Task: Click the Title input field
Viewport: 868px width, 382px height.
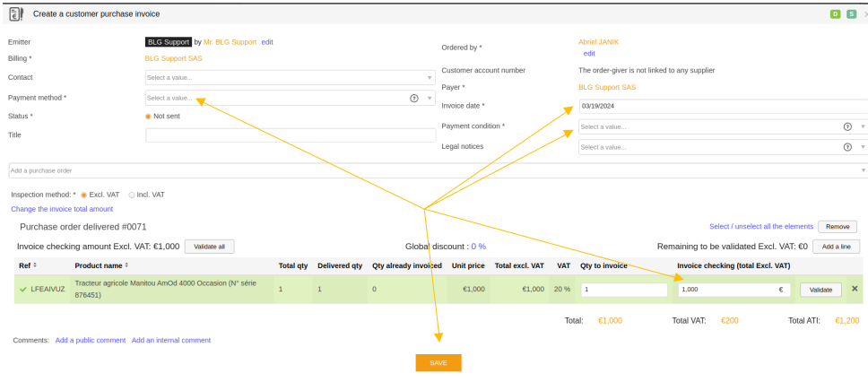Action: tap(290, 135)
